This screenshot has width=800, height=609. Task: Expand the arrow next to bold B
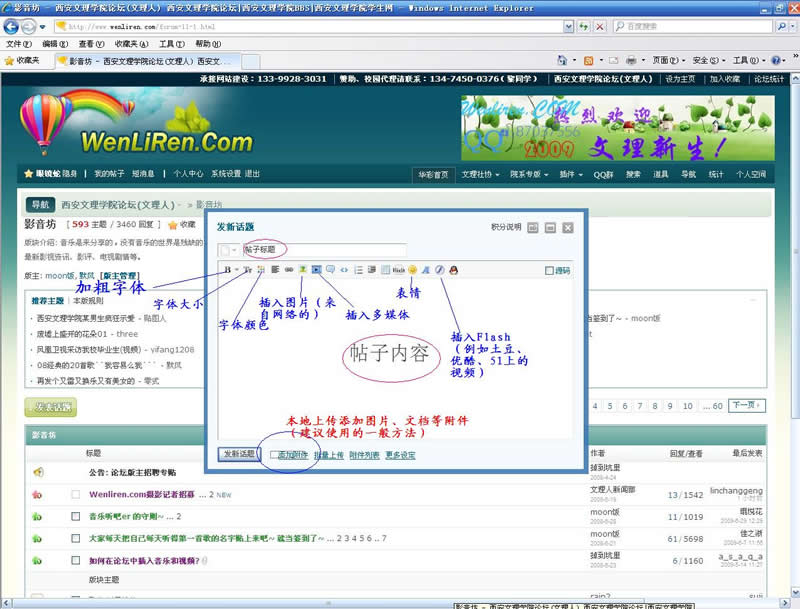click(x=237, y=270)
